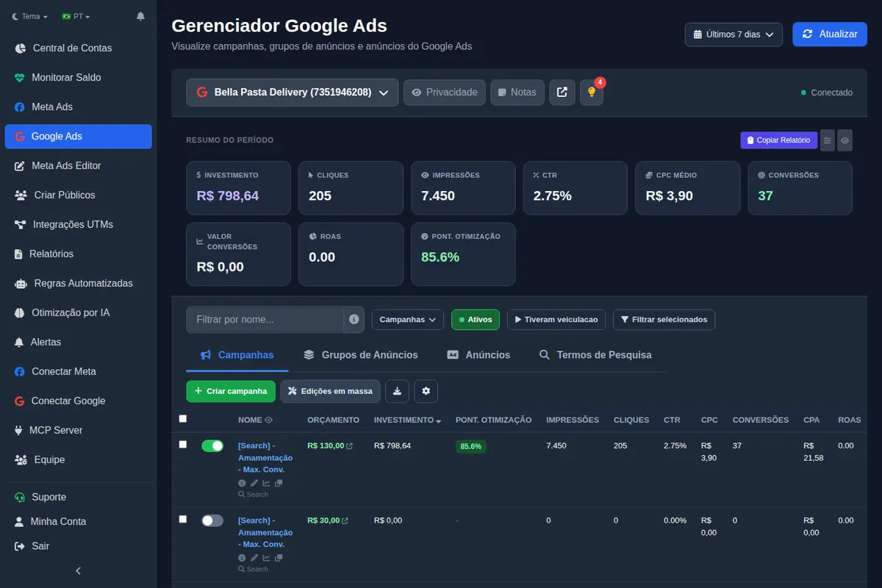882x588 pixels.
Task: Open Central de Contas in sidebar
Action: click(78, 48)
